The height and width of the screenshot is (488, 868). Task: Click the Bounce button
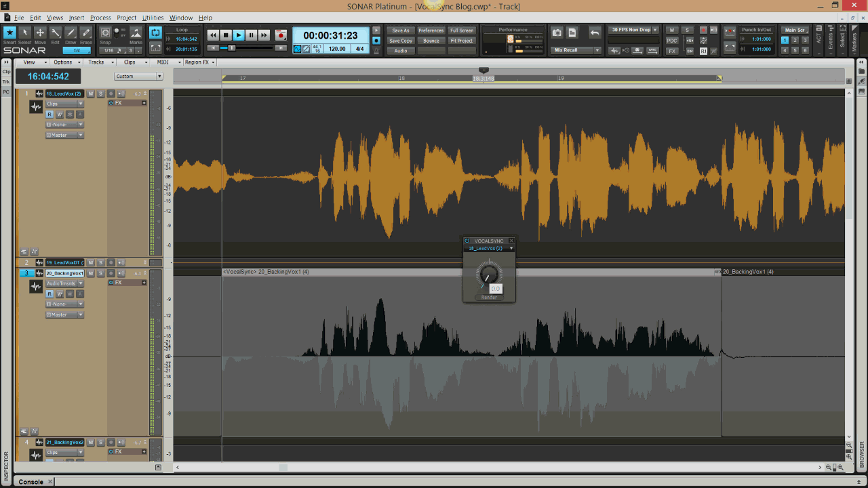(x=431, y=41)
